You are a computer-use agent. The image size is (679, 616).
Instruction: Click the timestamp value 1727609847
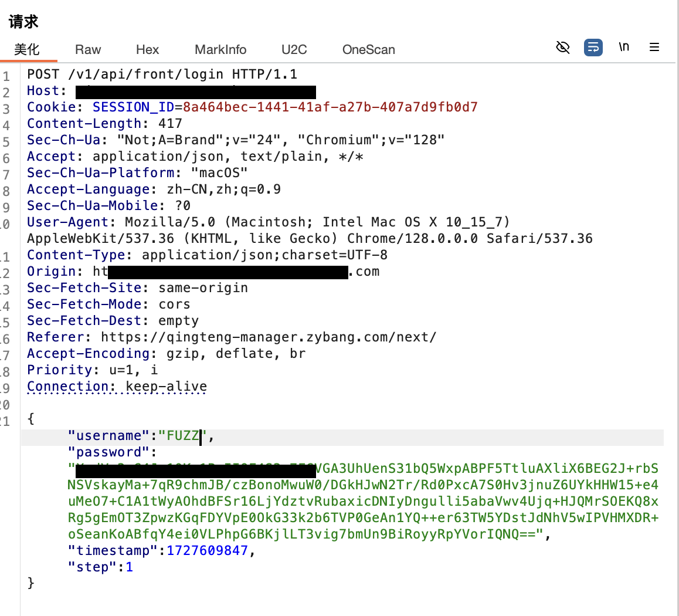click(x=207, y=551)
